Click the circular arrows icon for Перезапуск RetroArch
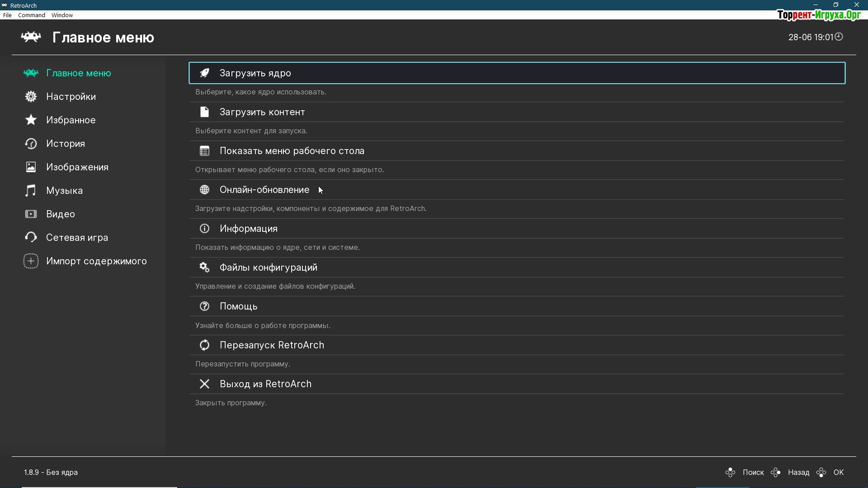This screenshot has height=488, width=868. 204,345
